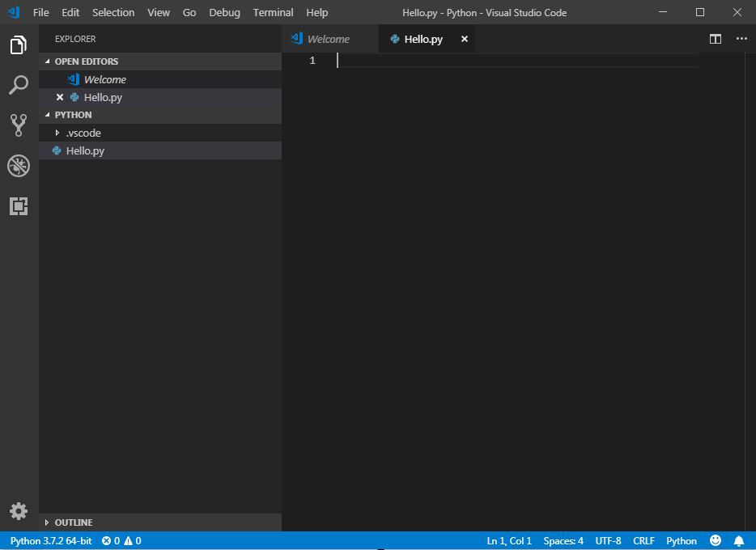Viewport: 756px width, 550px height.
Task: Open the editor More Actions ellipsis
Action: [x=741, y=39]
